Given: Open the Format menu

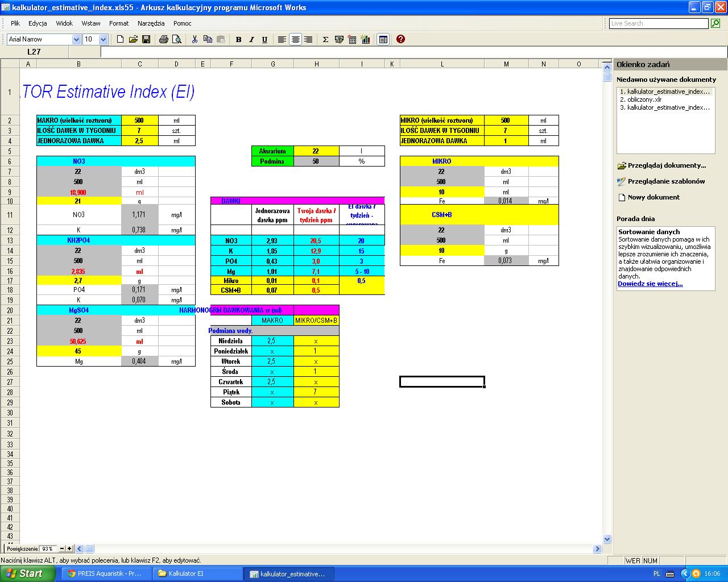Looking at the screenshot, I should click(x=119, y=23).
